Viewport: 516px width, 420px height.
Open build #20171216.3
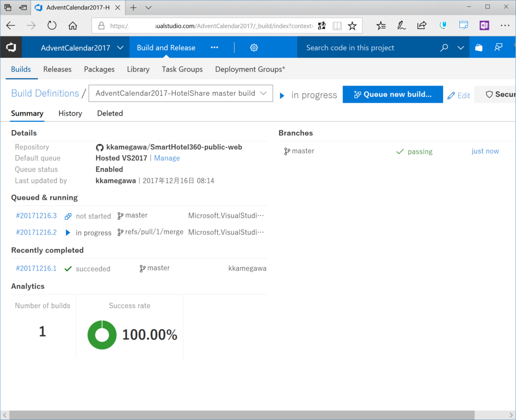(36, 216)
